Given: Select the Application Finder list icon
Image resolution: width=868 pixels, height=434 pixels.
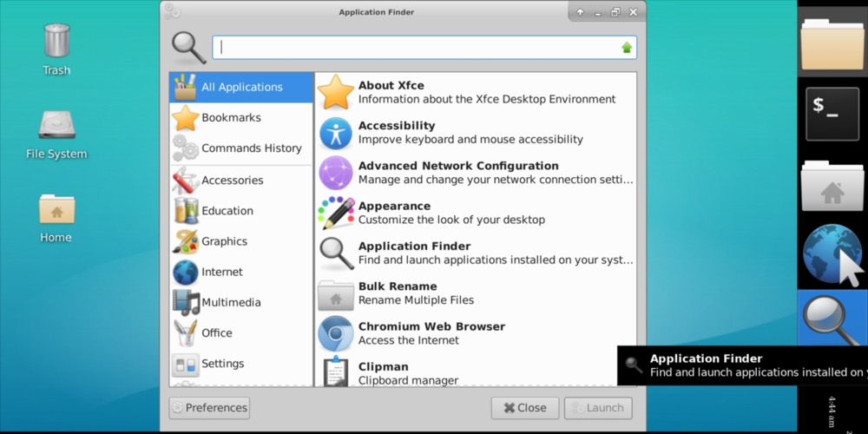Looking at the screenshot, I should coord(335,253).
